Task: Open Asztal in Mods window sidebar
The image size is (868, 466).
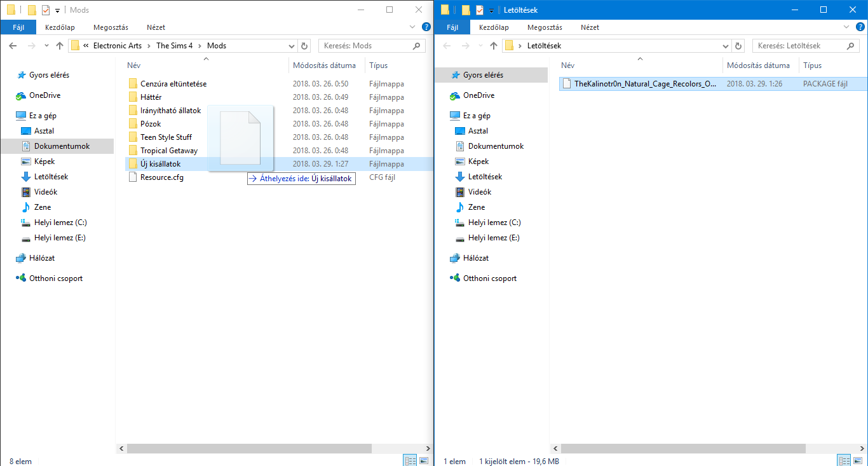Action: tap(44, 131)
